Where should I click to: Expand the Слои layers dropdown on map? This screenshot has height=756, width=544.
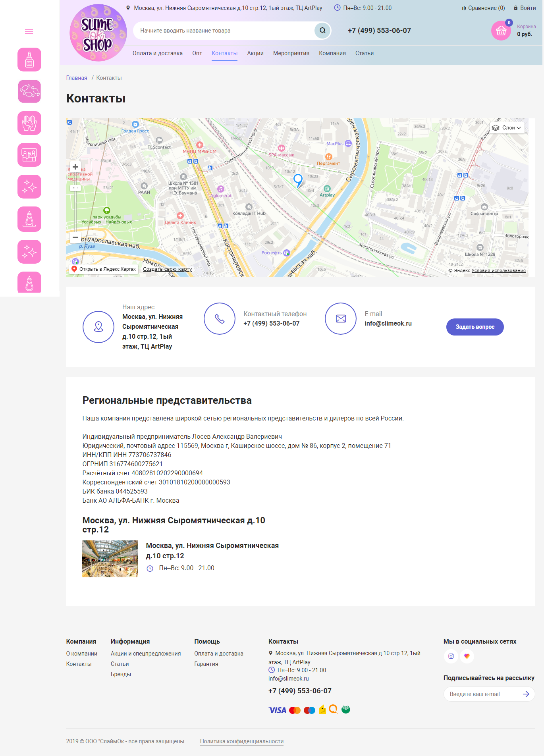[x=507, y=127]
